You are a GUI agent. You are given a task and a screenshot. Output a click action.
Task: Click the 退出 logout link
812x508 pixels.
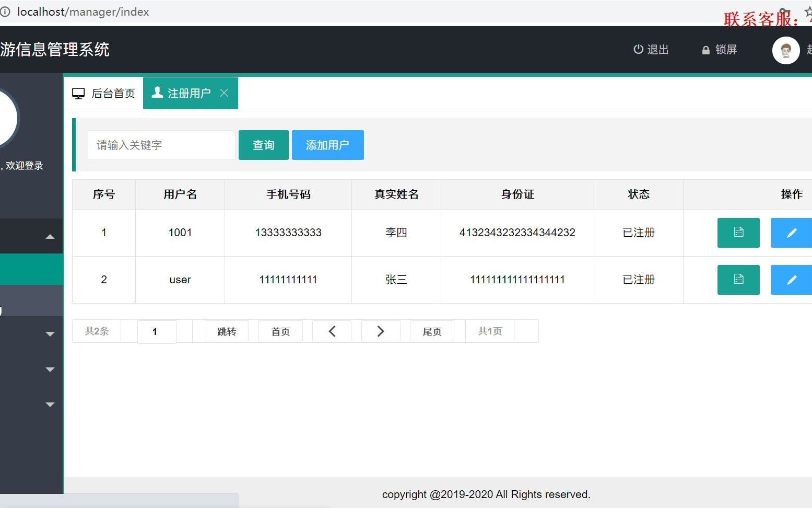pos(651,50)
